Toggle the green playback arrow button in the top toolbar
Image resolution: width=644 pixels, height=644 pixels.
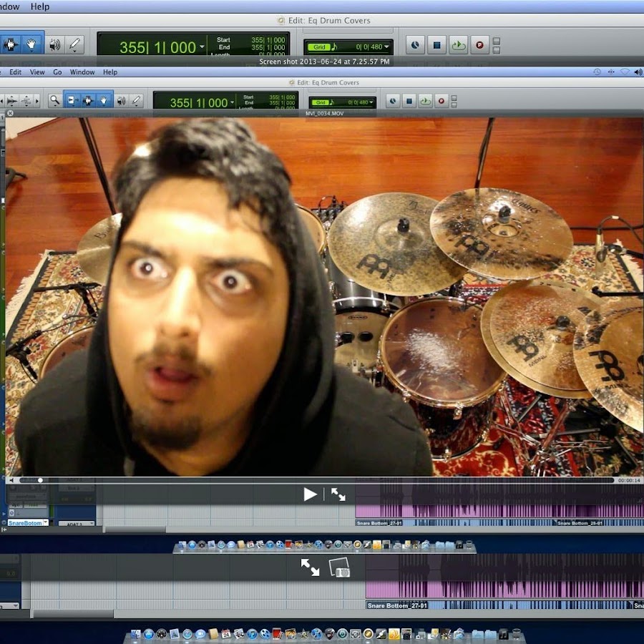coord(458,45)
